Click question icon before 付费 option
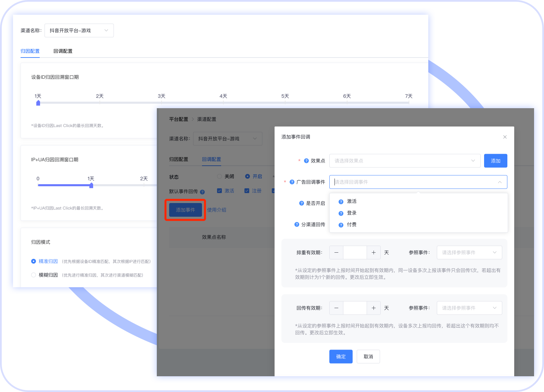544x392 pixels. click(341, 225)
